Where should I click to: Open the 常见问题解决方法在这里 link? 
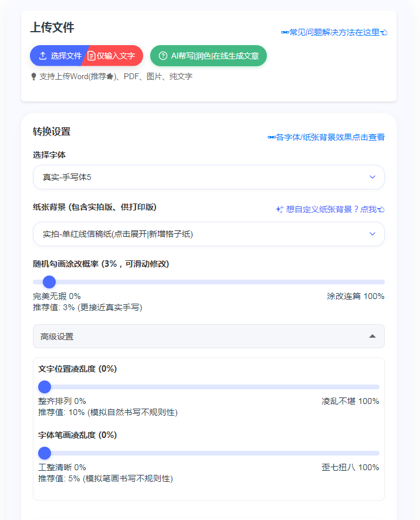(334, 32)
